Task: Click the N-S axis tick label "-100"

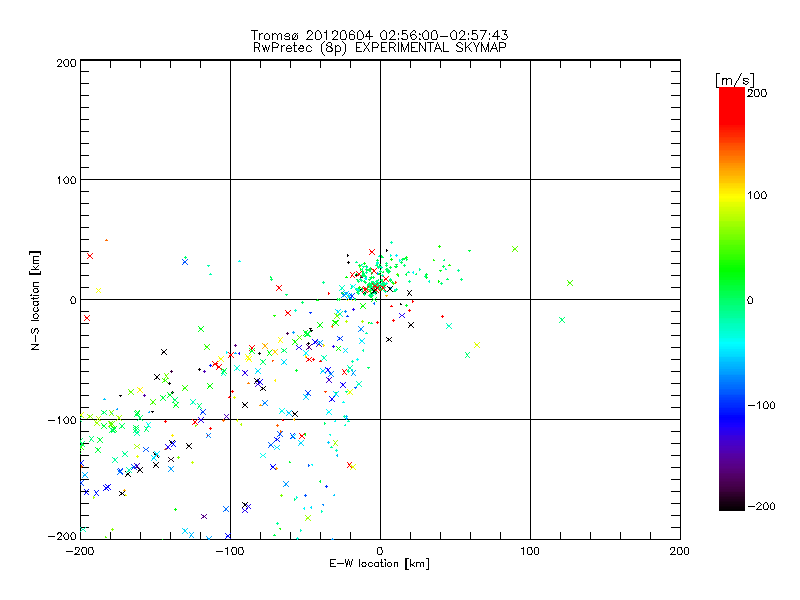Action: [62, 420]
